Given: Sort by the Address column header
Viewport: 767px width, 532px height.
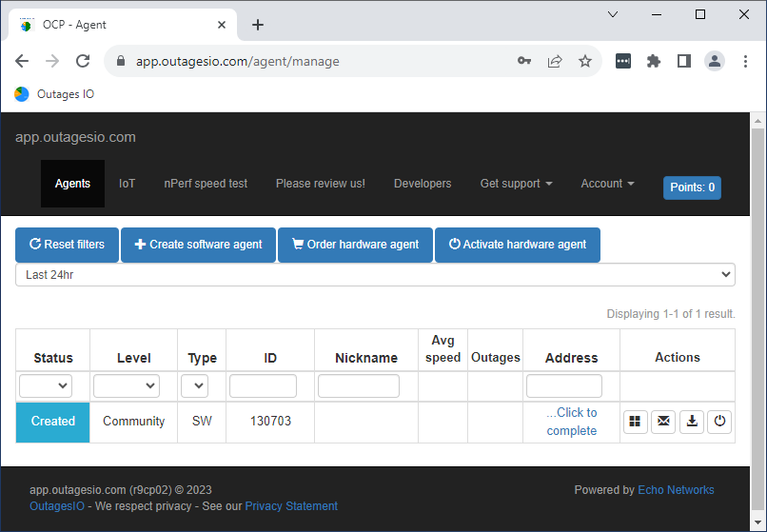Looking at the screenshot, I should (571, 358).
